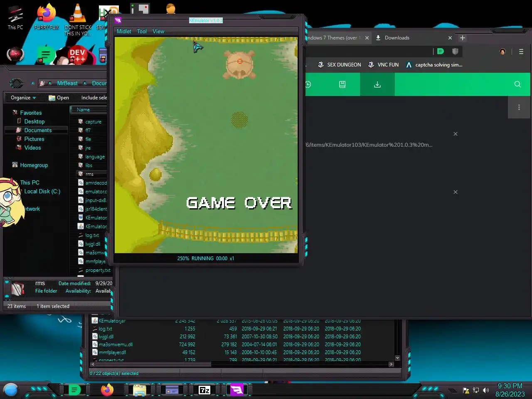Image resolution: width=532 pixels, height=399 pixels.
Task: Open a new browser tab
Action: [462, 38]
